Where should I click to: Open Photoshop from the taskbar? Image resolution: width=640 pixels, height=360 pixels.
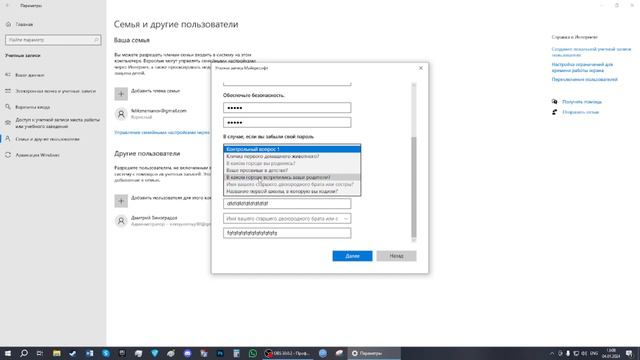(x=220, y=353)
